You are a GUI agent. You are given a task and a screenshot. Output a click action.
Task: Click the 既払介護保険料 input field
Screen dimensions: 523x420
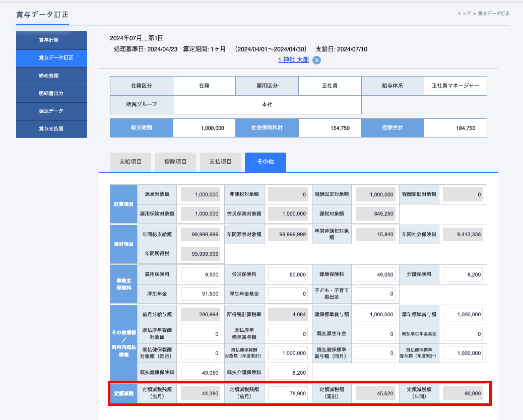[x=288, y=373]
